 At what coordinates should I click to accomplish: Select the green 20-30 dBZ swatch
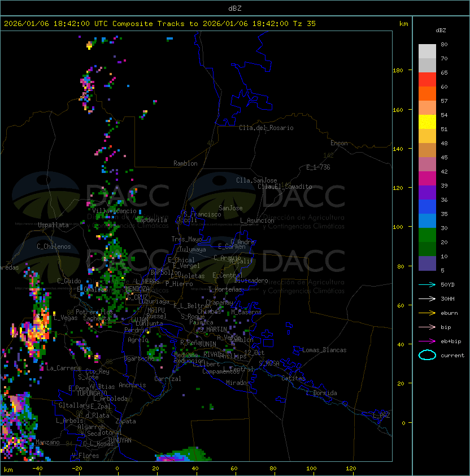coord(427,235)
